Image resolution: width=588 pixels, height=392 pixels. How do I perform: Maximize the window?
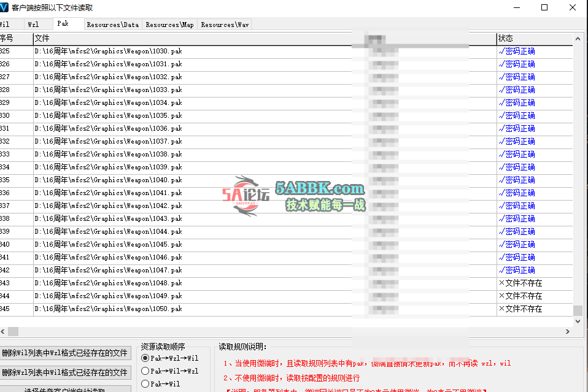point(544,7)
